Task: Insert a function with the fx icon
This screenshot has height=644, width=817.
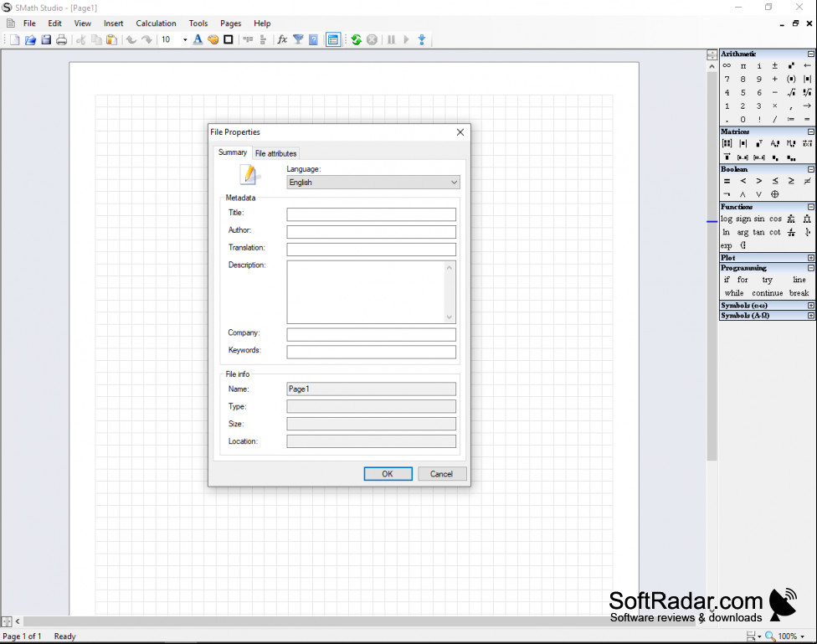Action: coord(282,39)
